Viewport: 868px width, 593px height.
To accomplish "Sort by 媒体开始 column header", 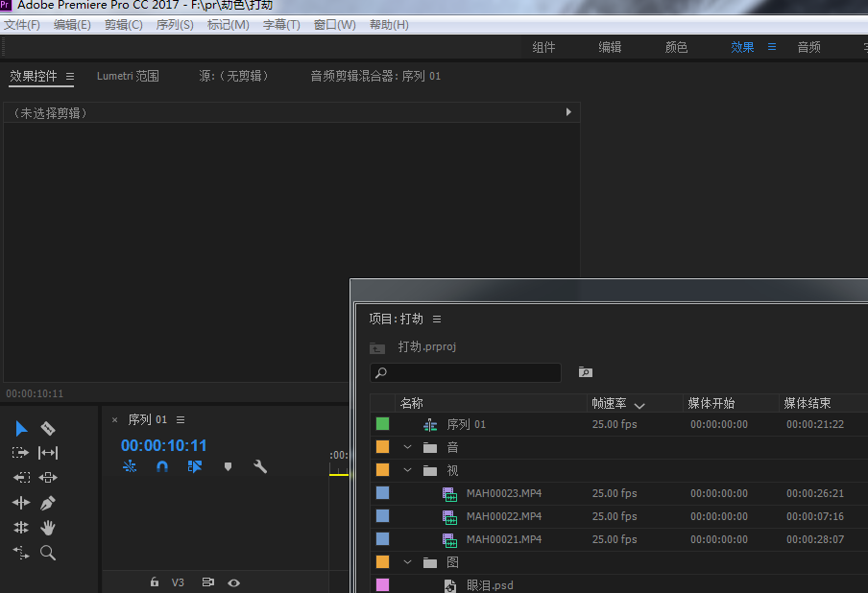I will point(711,403).
